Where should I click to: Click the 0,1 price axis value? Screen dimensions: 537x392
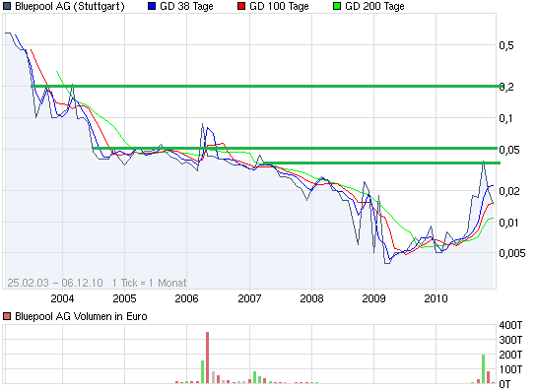pyautogui.click(x=506, y=118)
